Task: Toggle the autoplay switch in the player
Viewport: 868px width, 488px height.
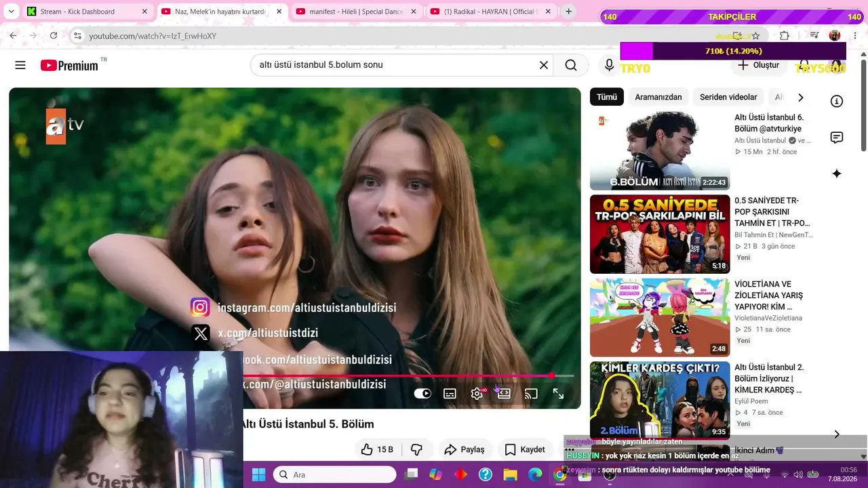Action: click(x=422, y=394)
